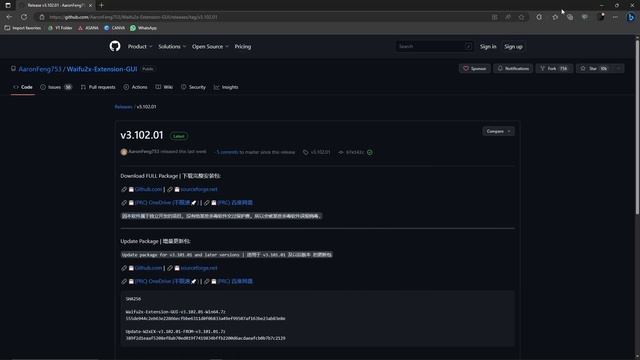Open the browser Extensions icon
This screenshot has width=640, height=360.
click(539, 17)
